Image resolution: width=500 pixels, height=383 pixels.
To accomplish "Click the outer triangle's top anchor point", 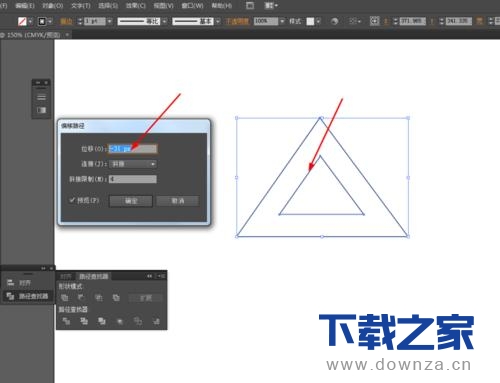I will (320, 118).
